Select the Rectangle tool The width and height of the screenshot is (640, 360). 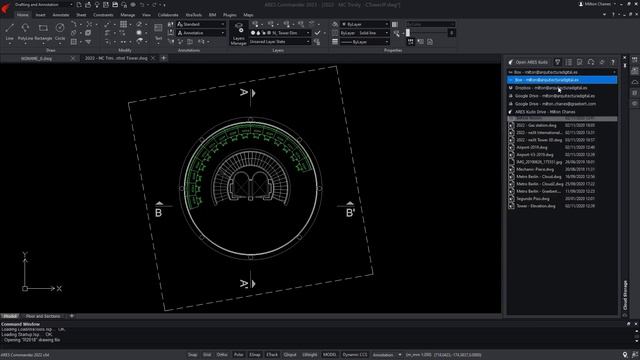click(43, 31)
